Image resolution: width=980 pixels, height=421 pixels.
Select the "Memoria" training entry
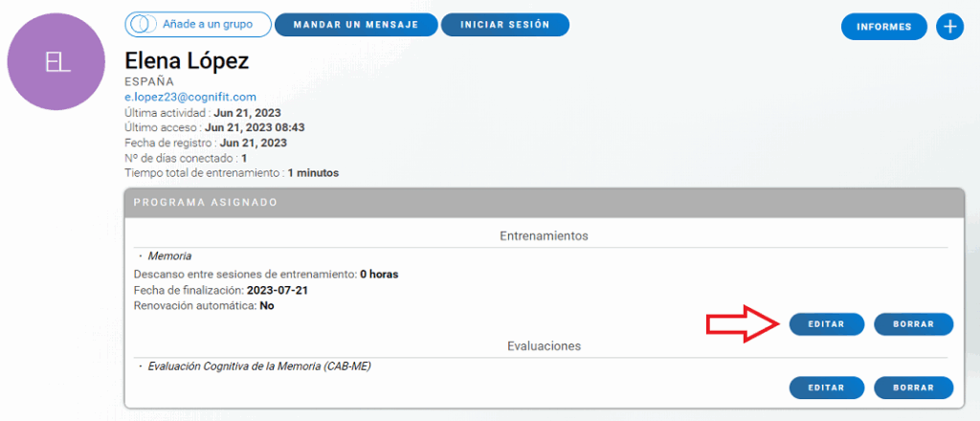pos(169,256)
